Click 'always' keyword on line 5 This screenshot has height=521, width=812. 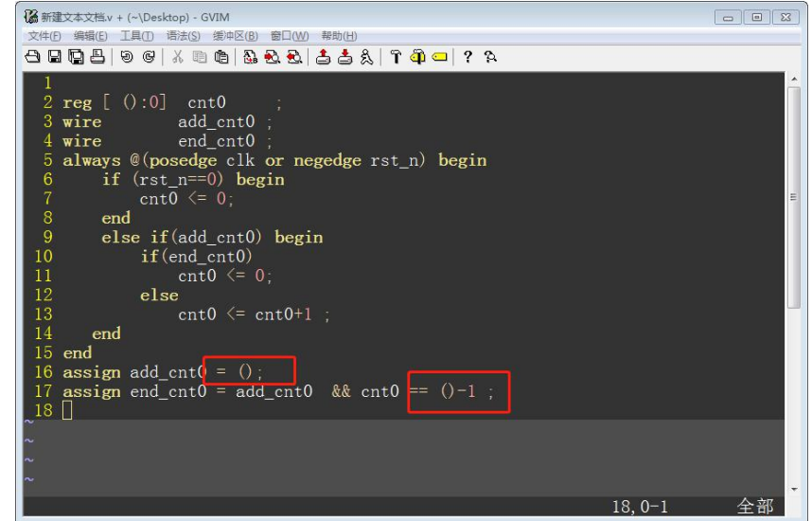coord(92,160)
